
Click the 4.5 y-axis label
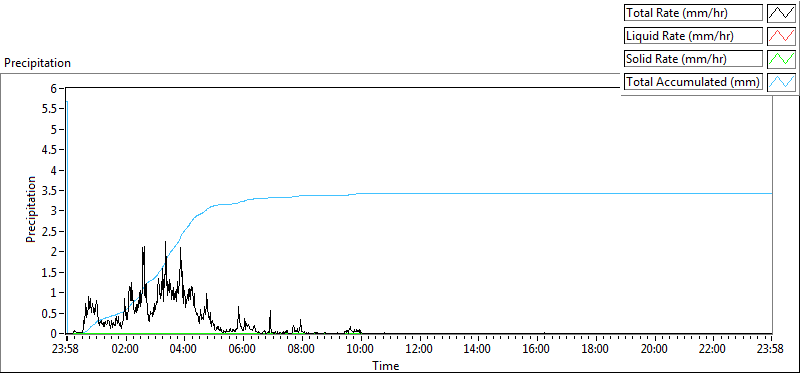tap(48, 150)
